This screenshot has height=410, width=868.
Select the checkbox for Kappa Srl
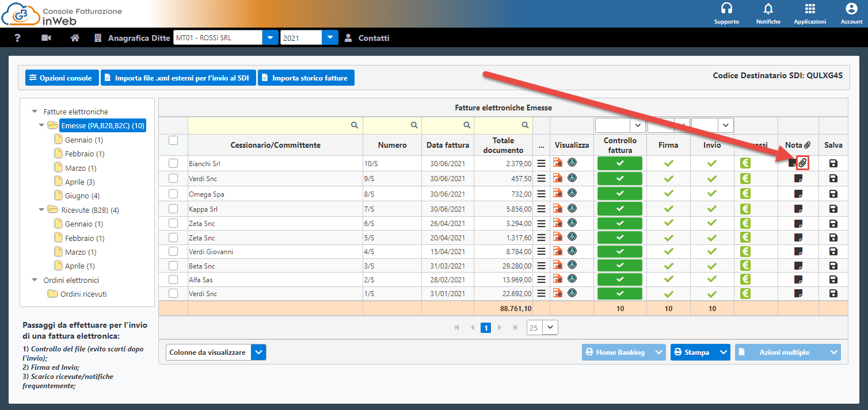pos(173,209)
